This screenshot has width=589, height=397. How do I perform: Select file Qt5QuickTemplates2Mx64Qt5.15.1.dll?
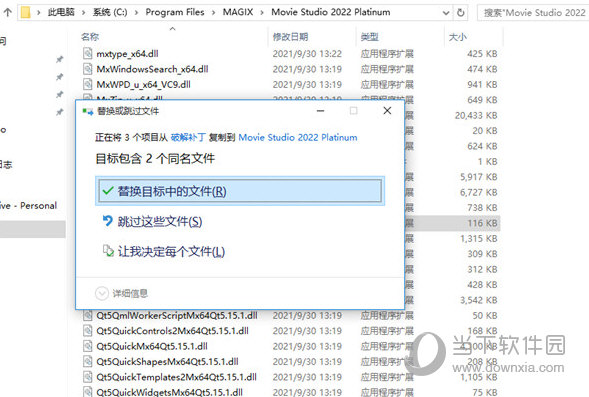click(x=177, y=377)
